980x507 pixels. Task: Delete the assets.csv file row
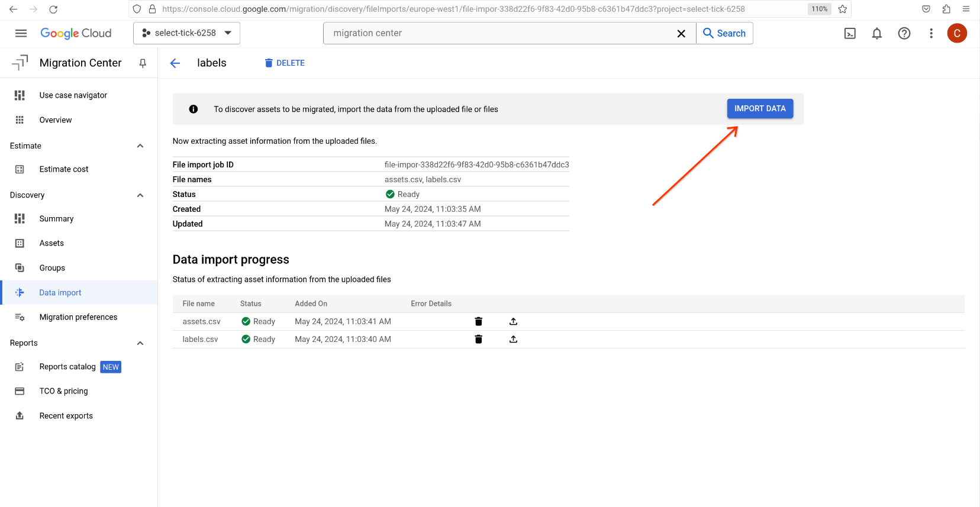click(479, 321)
